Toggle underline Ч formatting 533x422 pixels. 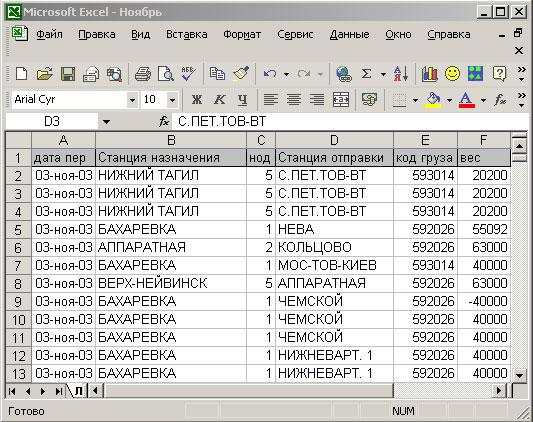[x=242, y=100]
